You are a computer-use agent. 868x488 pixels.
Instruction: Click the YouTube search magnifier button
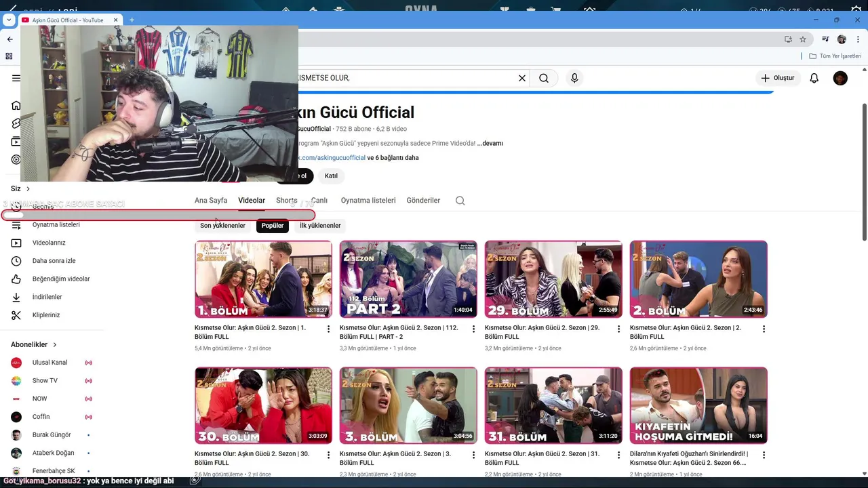click(x=544, y=78)
